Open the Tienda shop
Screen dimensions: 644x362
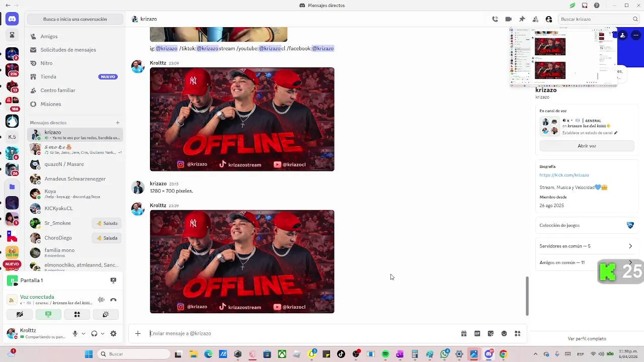(x=75, y=77)
